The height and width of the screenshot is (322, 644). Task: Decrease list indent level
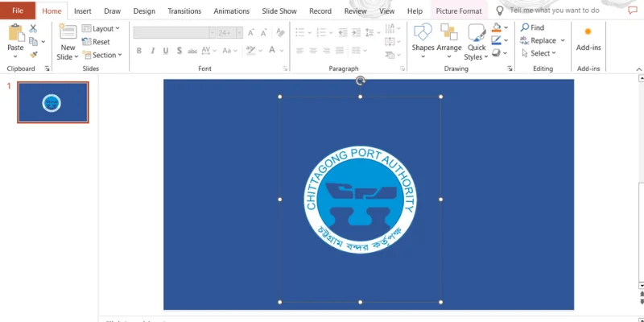pos(343,32)
